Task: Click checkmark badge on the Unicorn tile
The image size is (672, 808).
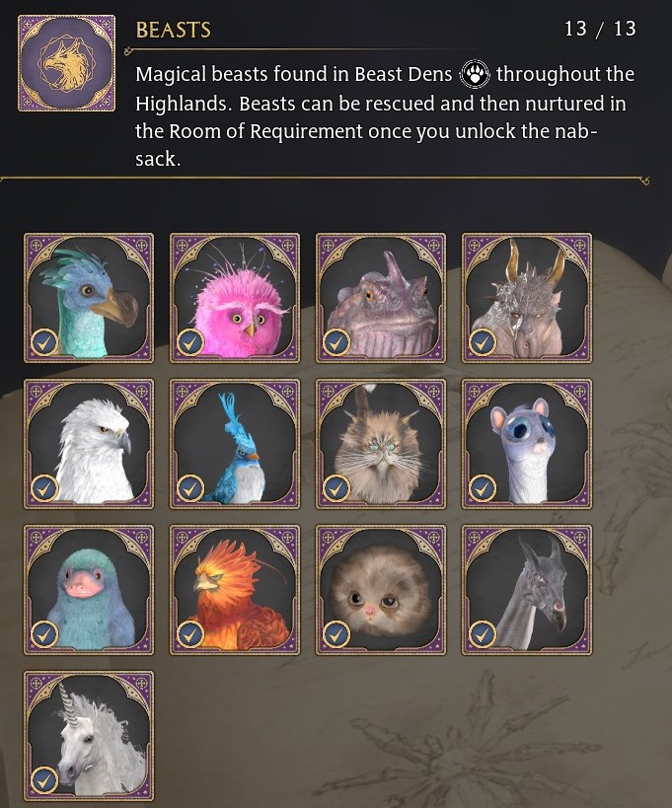Action: pyautogui.click(x=44, y=779)
